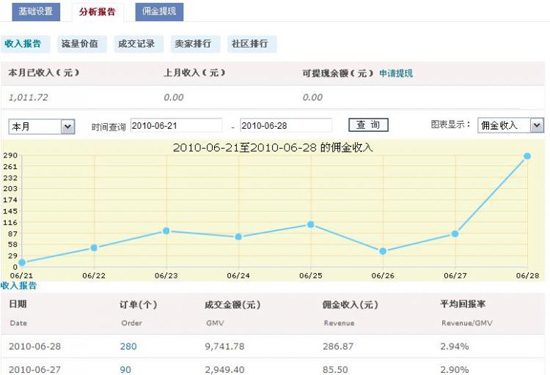Screen dimensions: 550x375
Task: Select the 06/24 data point on chart
Action: tap(239, 237)
